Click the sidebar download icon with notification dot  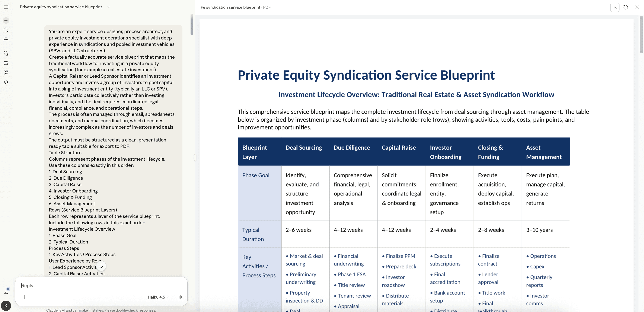[x=6, y=292]
